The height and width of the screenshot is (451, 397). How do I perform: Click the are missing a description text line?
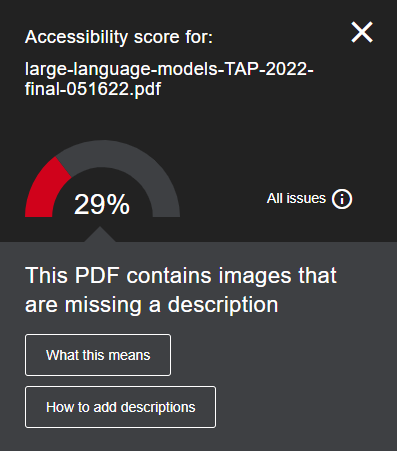click(x=151, y=305)
